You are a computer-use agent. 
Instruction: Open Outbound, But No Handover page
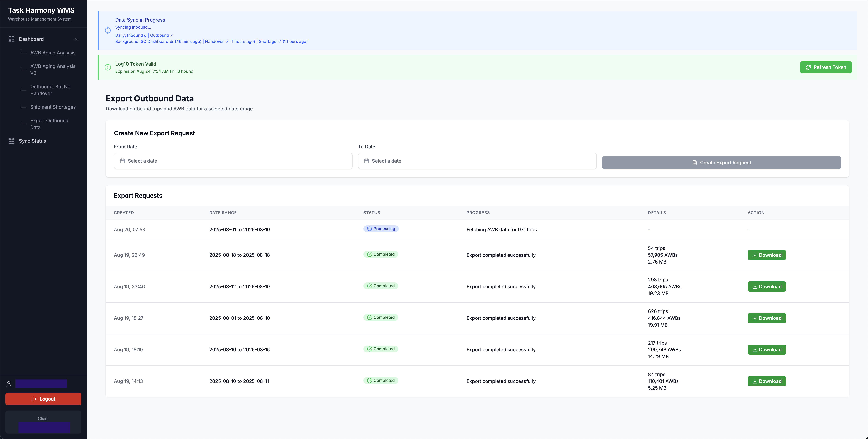[x=50, y=90]
